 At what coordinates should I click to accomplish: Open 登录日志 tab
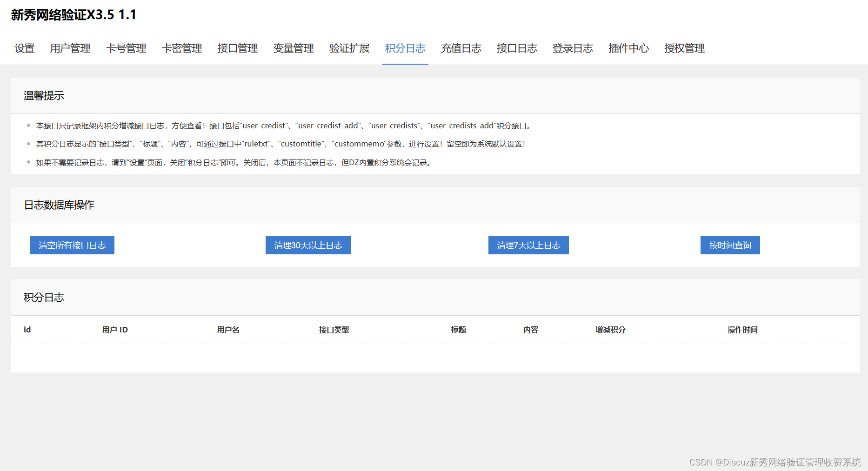point(573,48)
